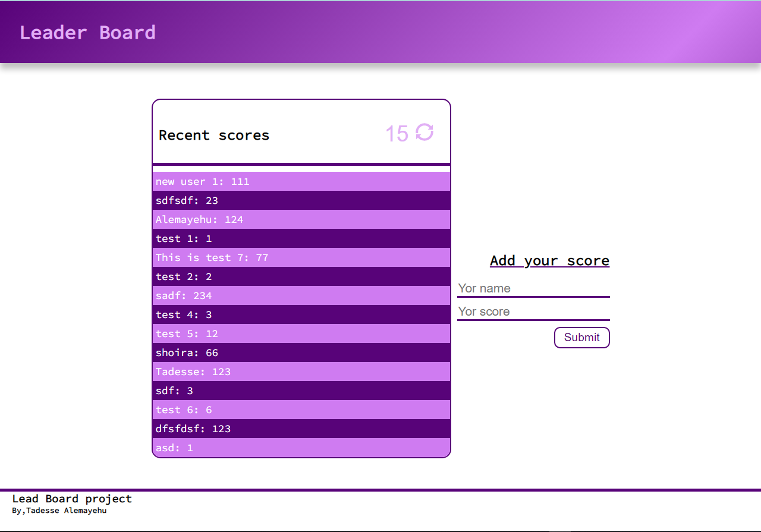The width and height of the screenshot is (761, 532).
Task: Select the score counter showing 15
Action: pos(397,133)
